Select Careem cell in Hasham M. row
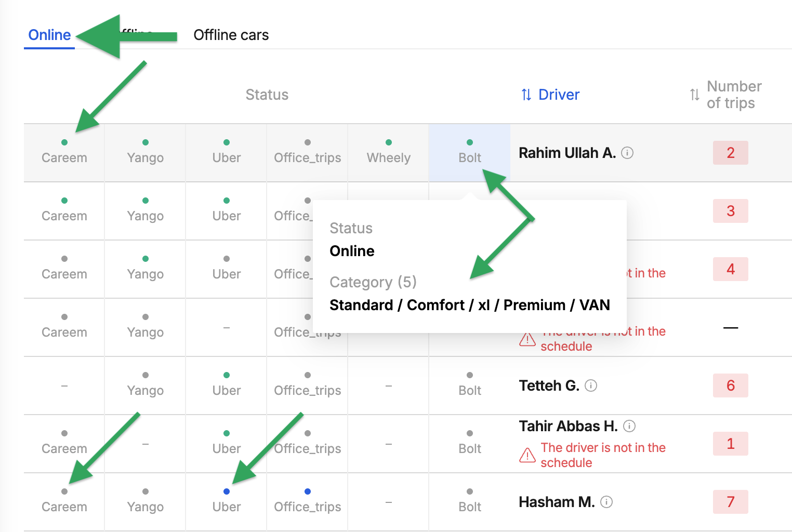 (64, 502)
